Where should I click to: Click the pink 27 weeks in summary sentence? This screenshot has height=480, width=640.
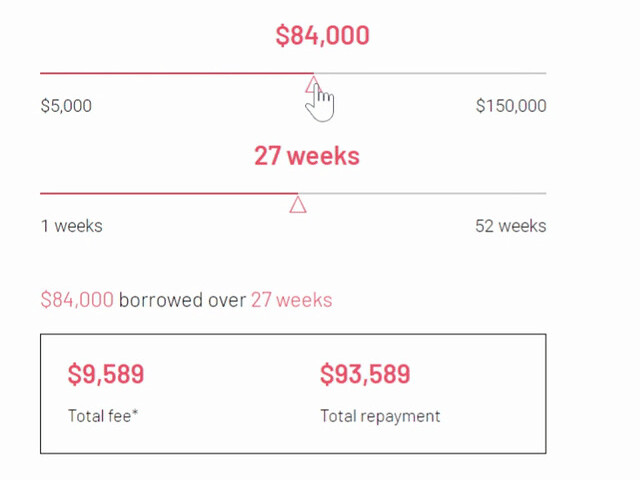click(291, 300)
